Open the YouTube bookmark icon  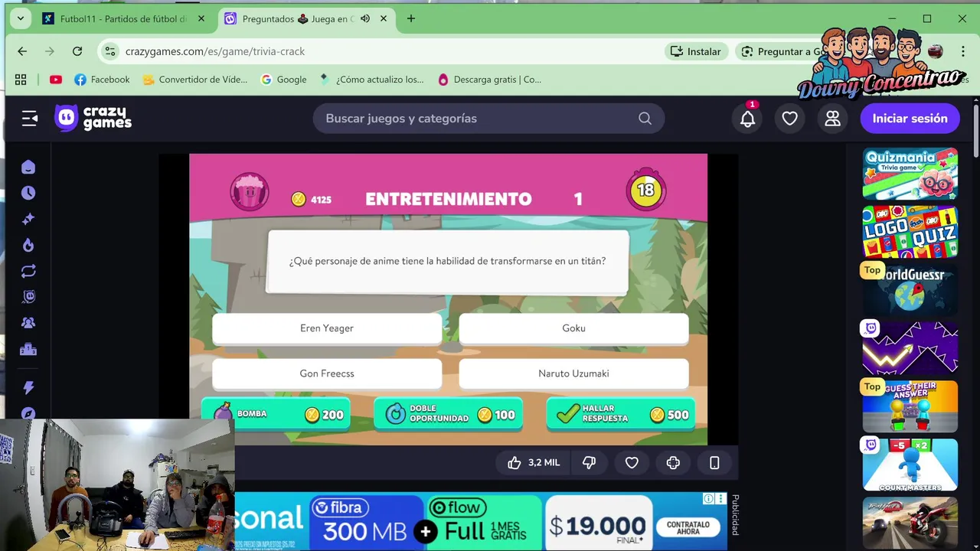(x=56, y=80)
